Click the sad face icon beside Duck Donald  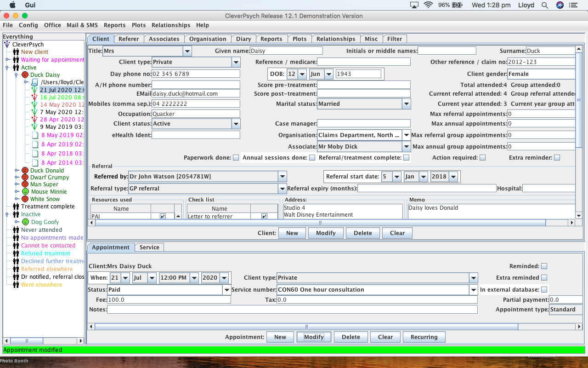pos(25,170)
